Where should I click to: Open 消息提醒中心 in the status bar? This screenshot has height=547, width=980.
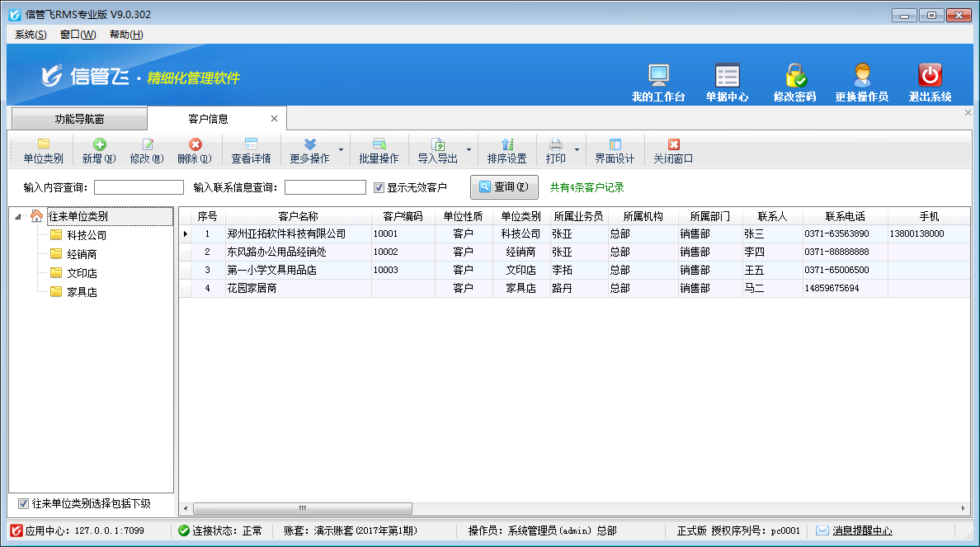coord(860,530)
